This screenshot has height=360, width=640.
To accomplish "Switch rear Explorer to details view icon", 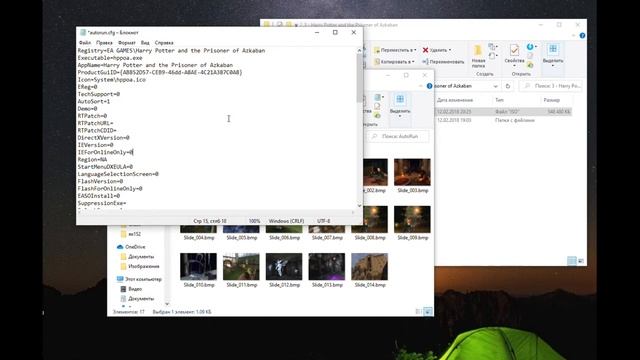I will (572, 261).
